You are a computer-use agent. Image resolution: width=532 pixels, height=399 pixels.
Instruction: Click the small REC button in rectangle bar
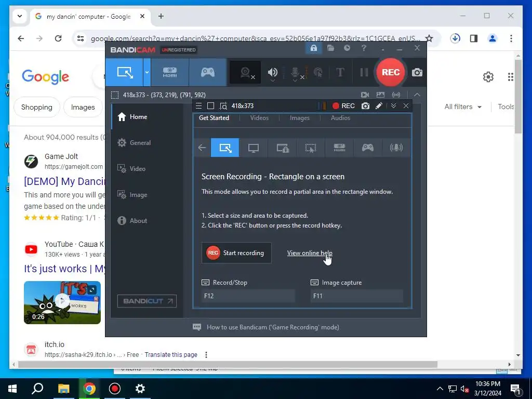pos(344,106)
